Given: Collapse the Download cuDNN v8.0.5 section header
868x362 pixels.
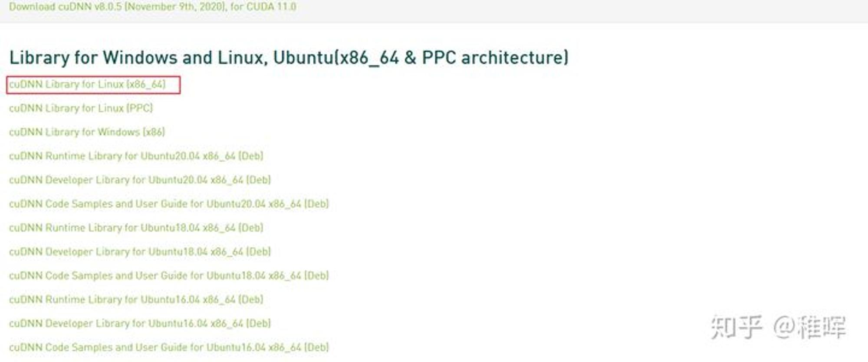Looking at the screenshot, I should [x=152, y=7].
